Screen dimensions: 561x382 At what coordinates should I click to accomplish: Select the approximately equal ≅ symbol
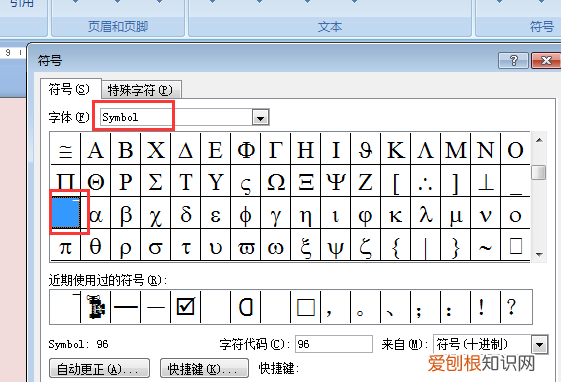point(65,149)
